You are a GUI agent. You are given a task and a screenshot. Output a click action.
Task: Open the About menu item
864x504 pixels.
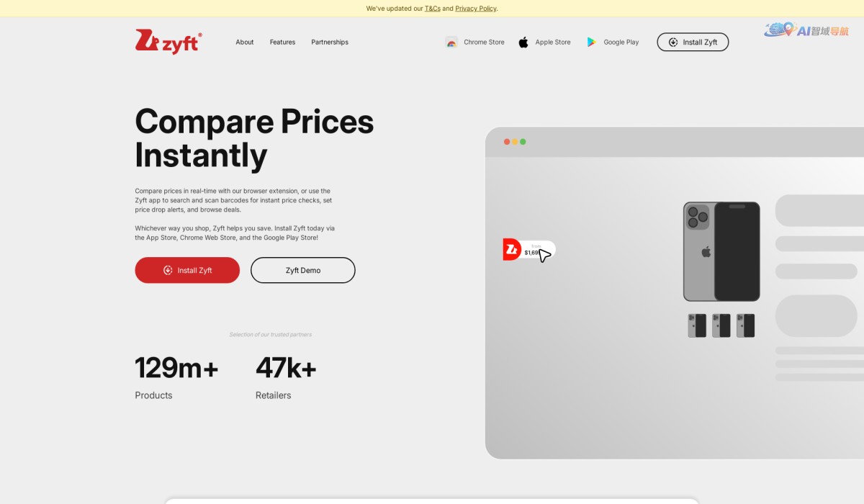245,42
